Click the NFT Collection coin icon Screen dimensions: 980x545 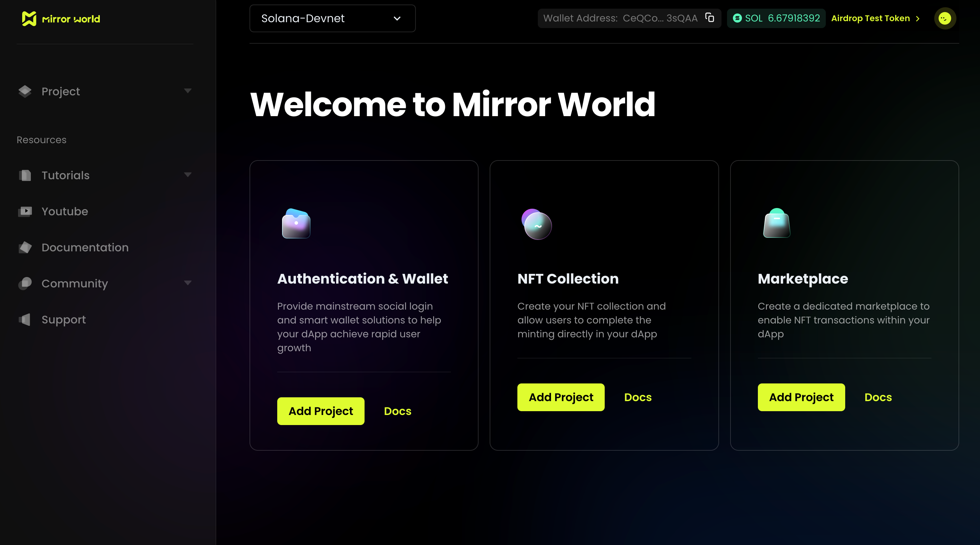pyautogui.click(x=536, y=224)
